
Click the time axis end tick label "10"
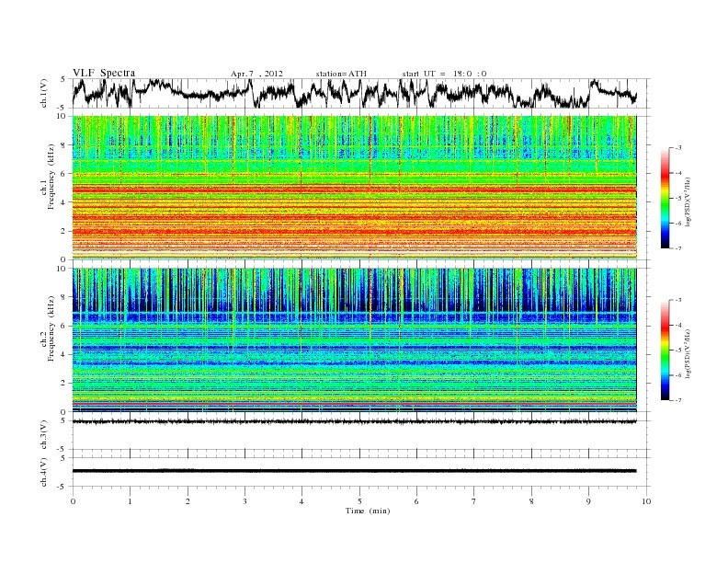[646, 501]
